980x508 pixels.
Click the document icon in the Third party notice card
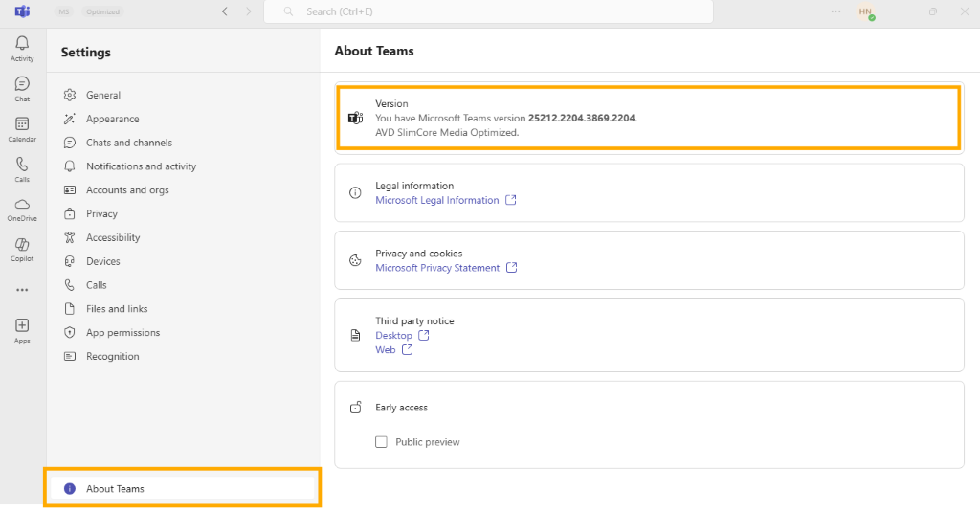[355, 336]
